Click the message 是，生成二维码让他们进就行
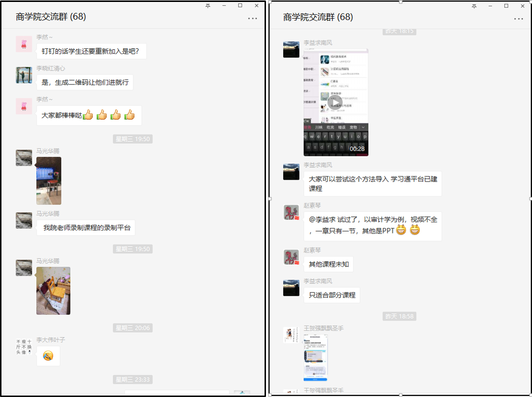 (x=85, y=83)
